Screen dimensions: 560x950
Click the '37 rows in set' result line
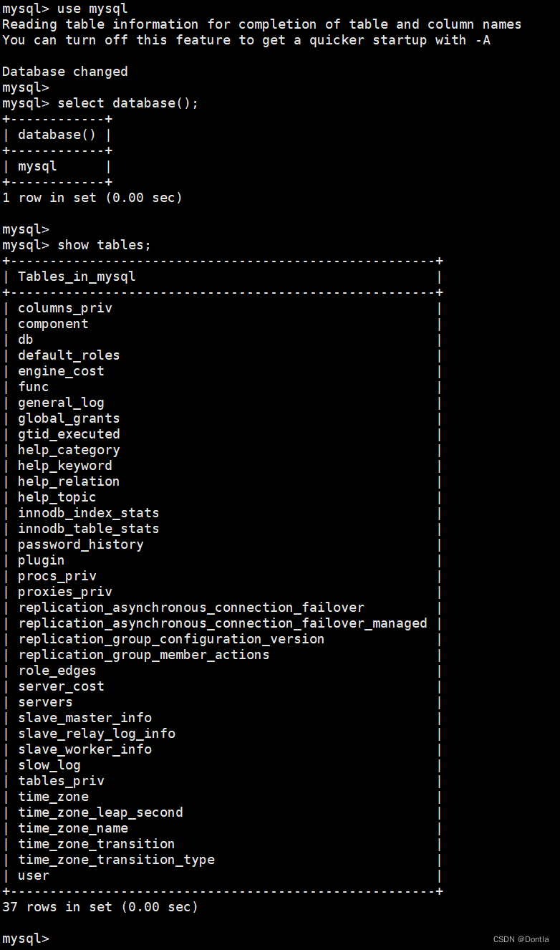coord(100,907)
